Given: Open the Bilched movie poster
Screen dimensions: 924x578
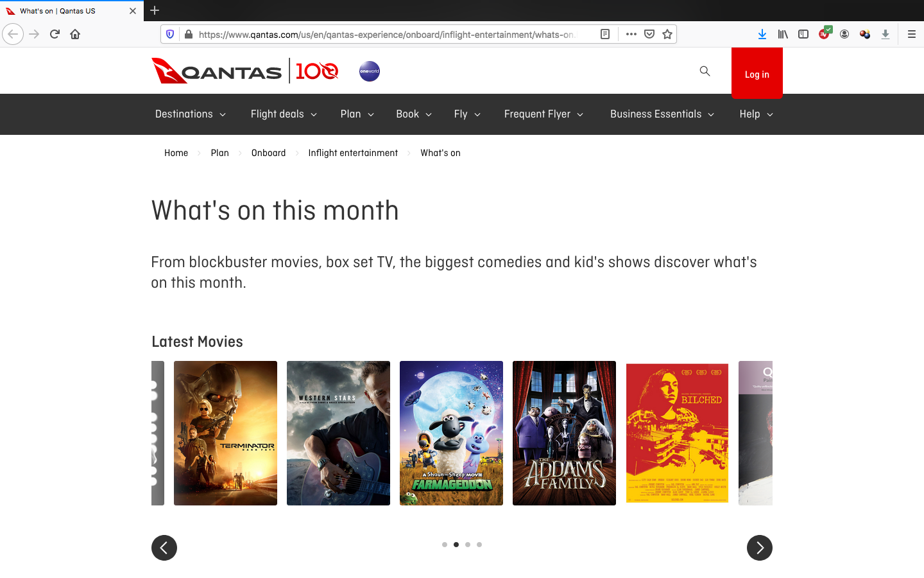Looking at the screenshot, I should (x=678, y=433).
